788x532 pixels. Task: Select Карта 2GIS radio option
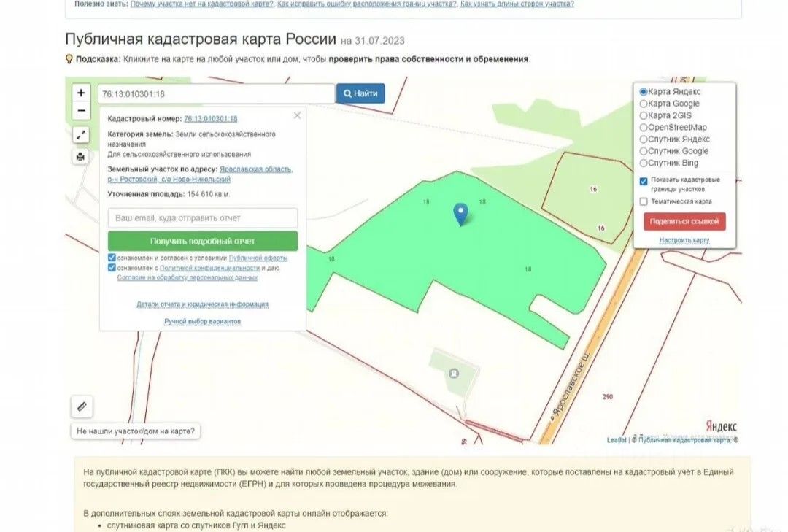(x=644, y=115)
